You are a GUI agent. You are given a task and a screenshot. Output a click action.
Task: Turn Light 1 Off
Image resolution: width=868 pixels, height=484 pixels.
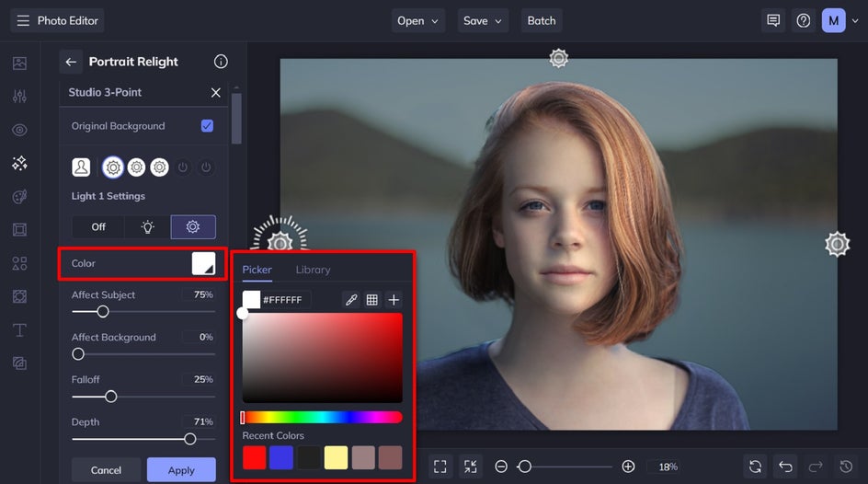(x=97, y=226)
